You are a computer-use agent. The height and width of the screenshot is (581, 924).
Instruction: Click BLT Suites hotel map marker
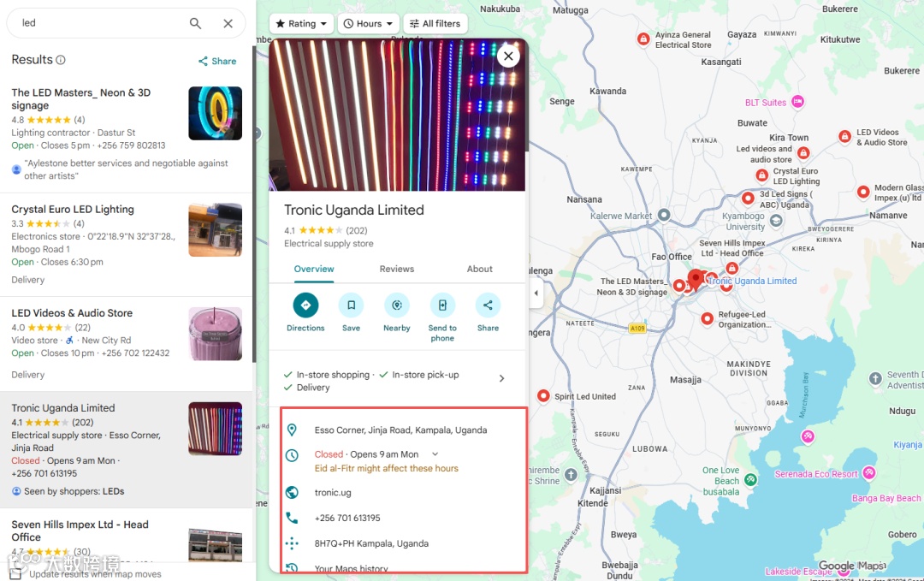797,102
